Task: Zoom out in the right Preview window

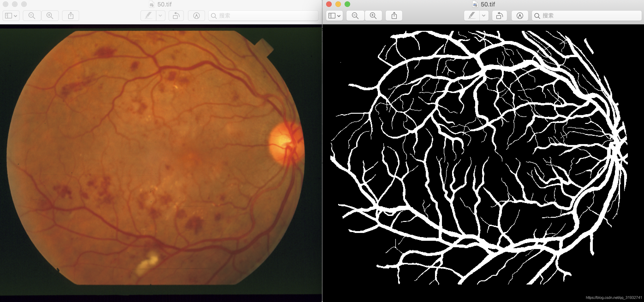Action: tap(355, 16)
